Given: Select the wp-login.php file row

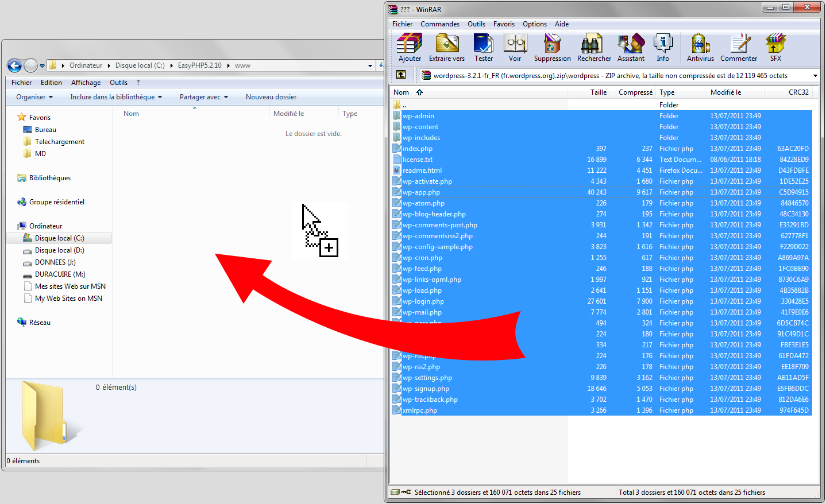Looking at the screenshot, I should pyautogui.click(x=601, y=301).
